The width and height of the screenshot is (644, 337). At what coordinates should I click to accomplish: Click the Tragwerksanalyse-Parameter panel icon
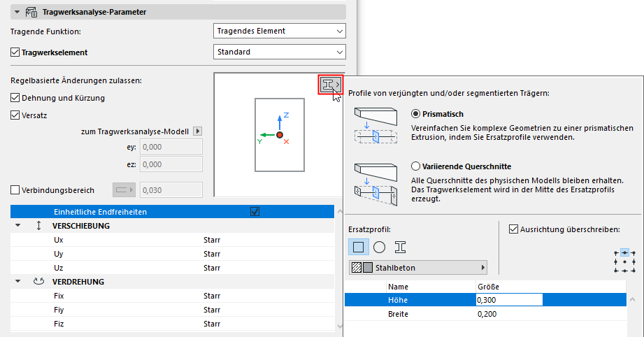click(x=31, y=12)
